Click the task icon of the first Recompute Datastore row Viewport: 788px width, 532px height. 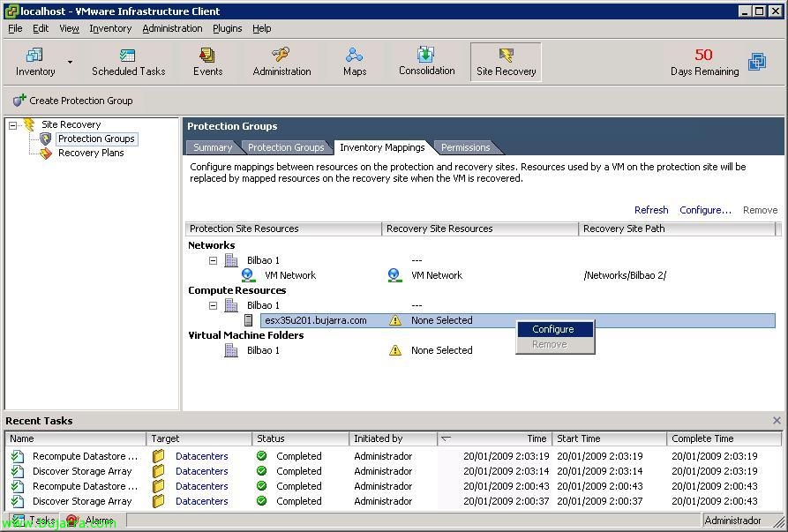(x=18, y=456)
